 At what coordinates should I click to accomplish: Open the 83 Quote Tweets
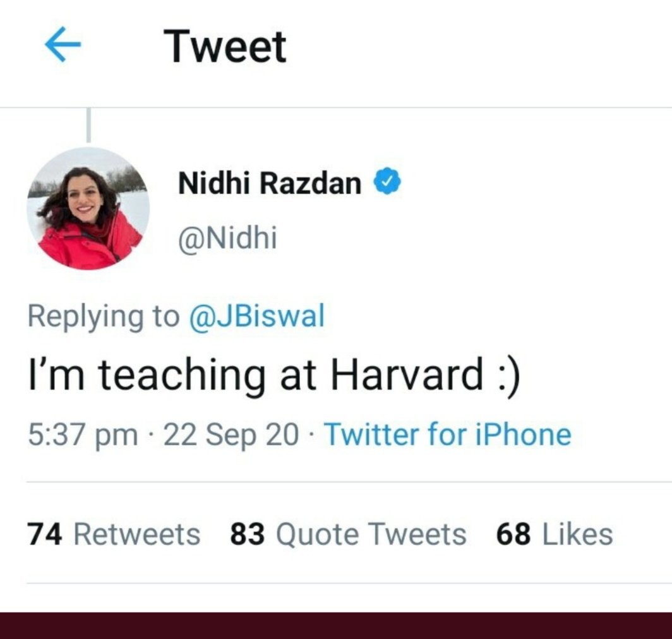click(347, 534)
